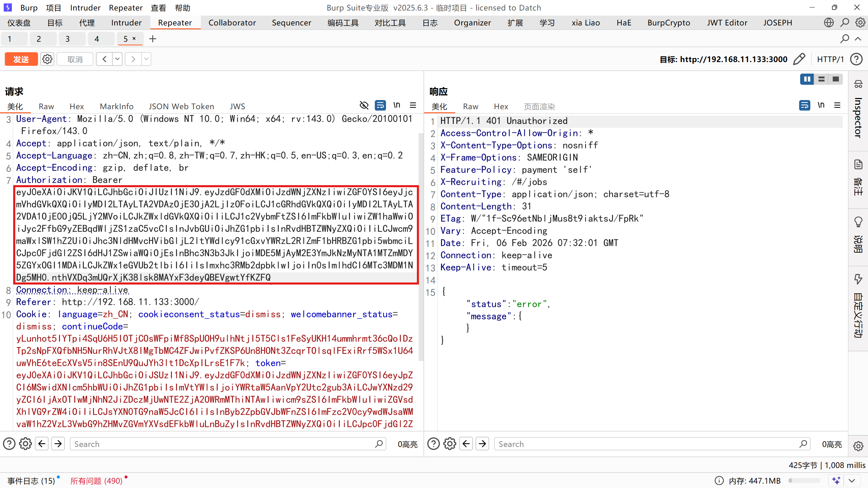This screenshot has width=868, height=488.
Task: Toggle non-printable \n characters in request
Action: click(x=397, y=105)
